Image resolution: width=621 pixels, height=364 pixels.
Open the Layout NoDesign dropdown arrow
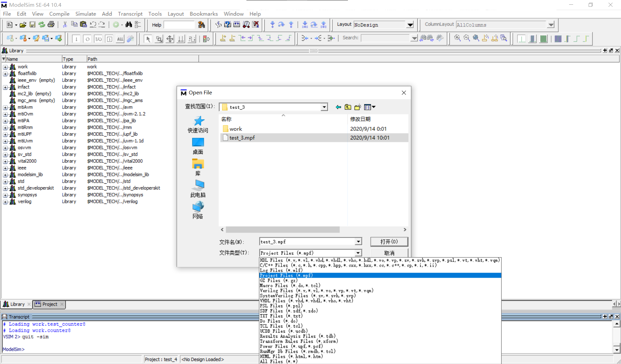(x=410, y=25)
